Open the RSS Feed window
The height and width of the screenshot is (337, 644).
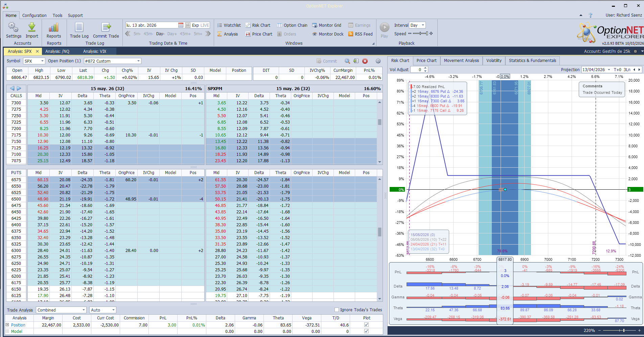[360, 34]
